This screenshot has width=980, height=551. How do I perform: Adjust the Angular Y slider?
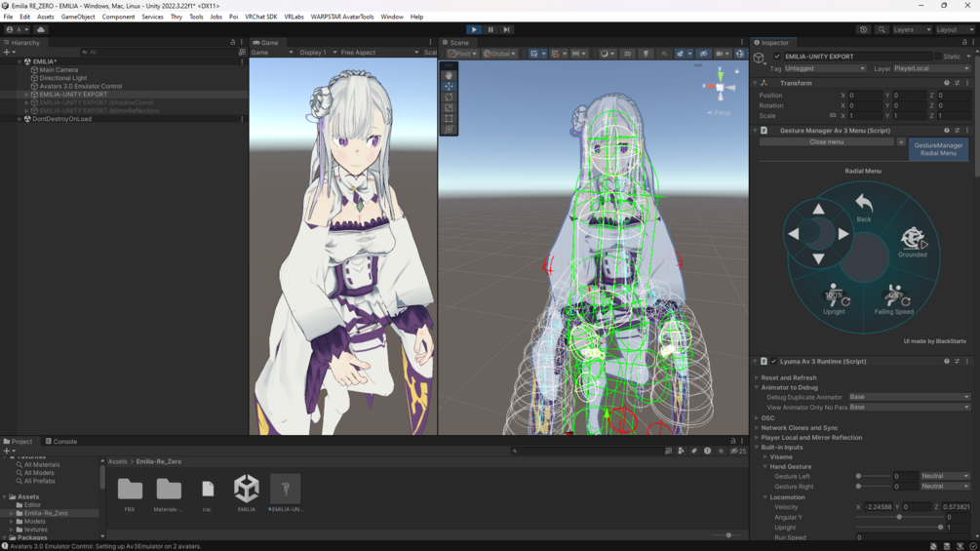point(899,517)
